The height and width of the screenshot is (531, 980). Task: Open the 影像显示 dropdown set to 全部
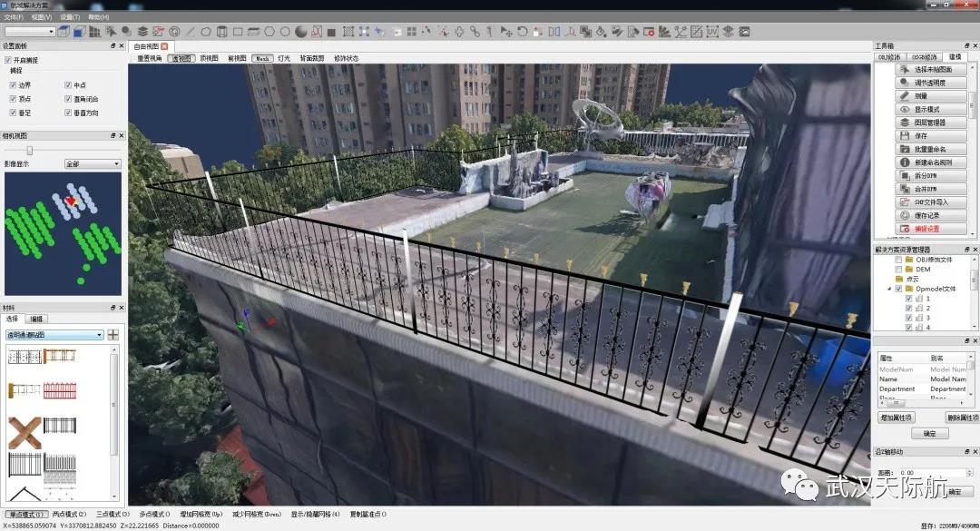coord(92,164)
